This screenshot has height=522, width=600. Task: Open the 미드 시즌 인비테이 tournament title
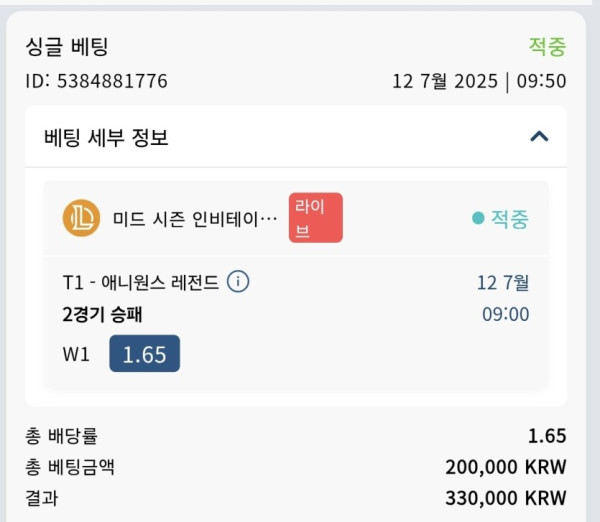pos(195,219)
